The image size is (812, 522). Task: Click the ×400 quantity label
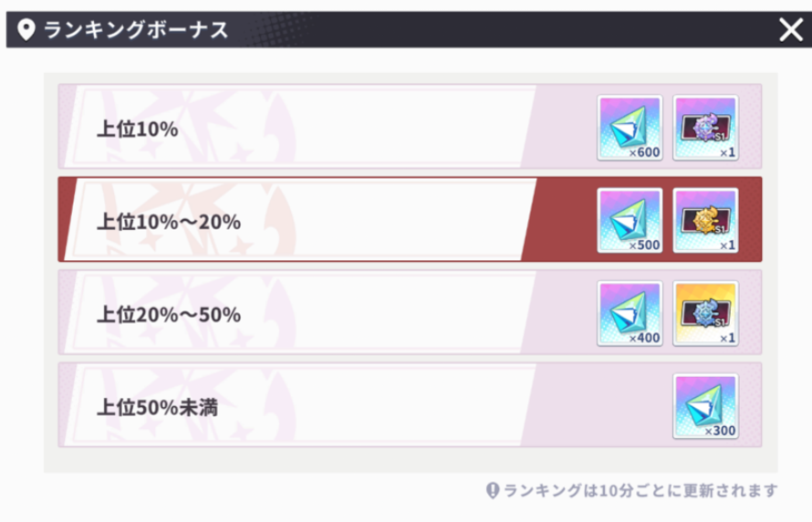643,338
